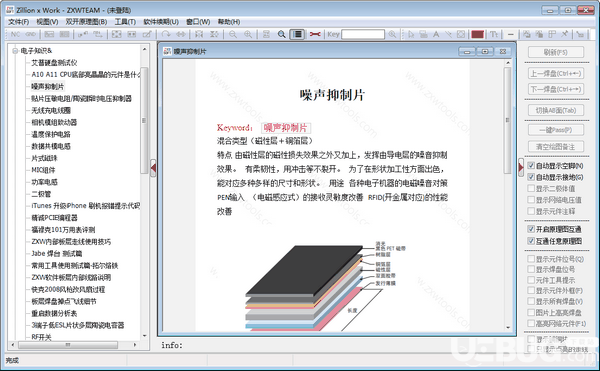Click document view scroll down arrow
This screenshot has height=371, width=600.
point(508,327)
